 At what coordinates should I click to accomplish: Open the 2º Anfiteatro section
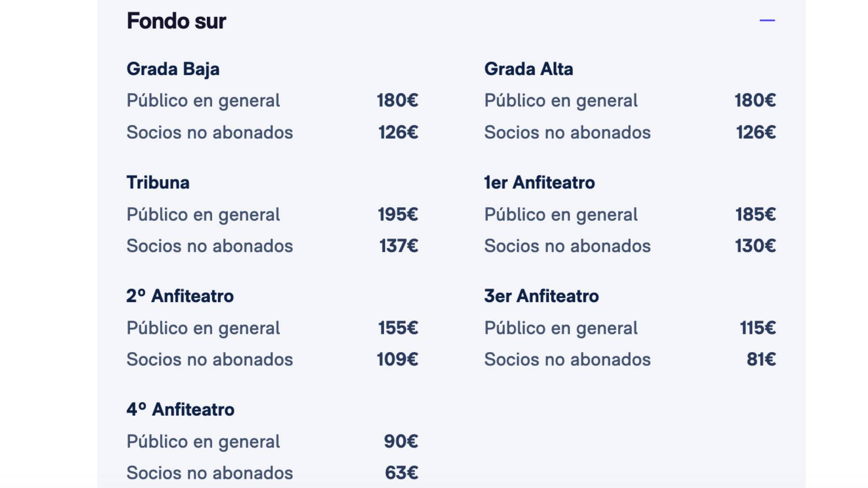click(179, 295)
